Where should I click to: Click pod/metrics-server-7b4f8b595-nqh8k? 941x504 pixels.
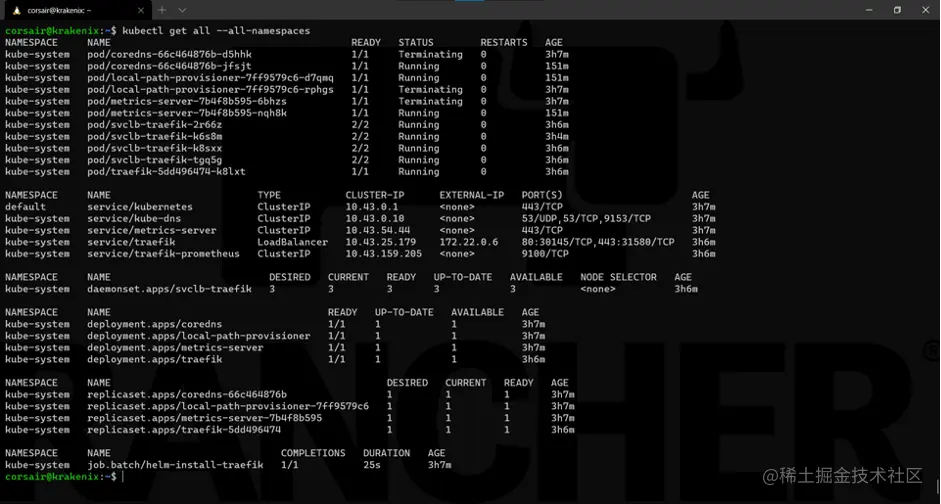[x=187, y=113]
